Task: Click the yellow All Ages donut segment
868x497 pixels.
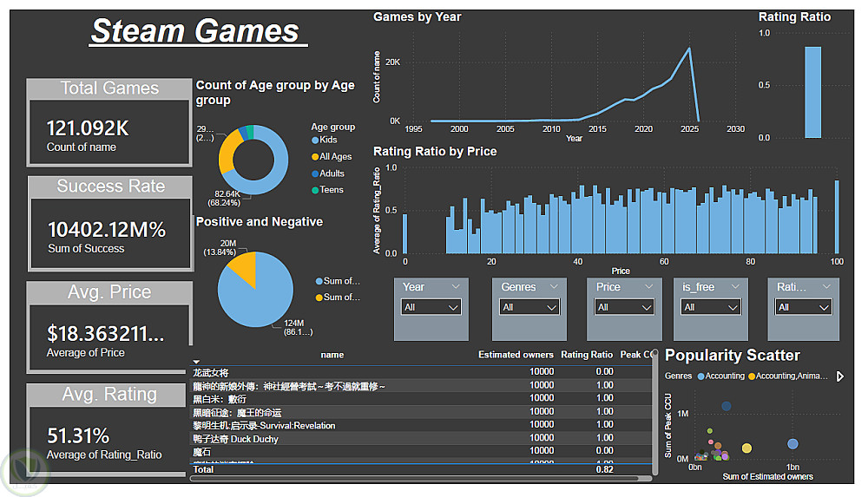Action: (227, 154)
